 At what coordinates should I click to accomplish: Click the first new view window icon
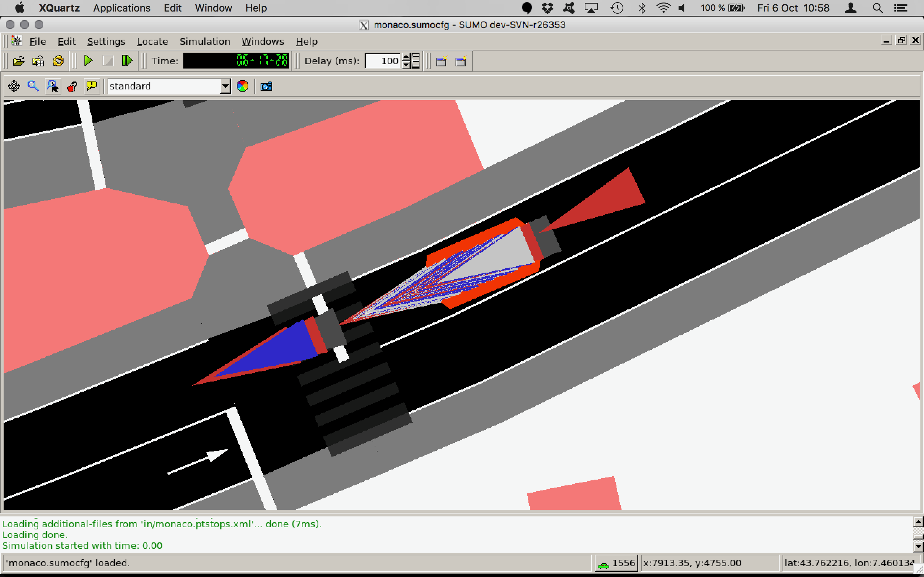[x=441, y=61]
